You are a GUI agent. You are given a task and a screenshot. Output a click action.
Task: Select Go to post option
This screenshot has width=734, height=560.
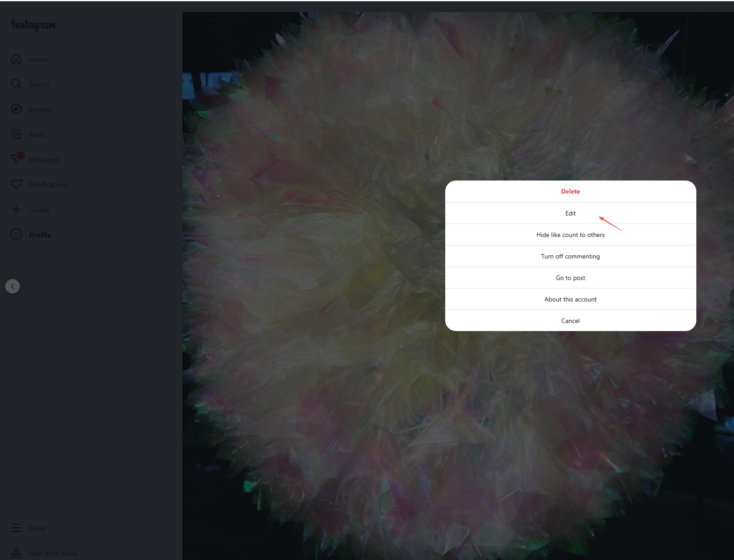click(x=570, y=278)
